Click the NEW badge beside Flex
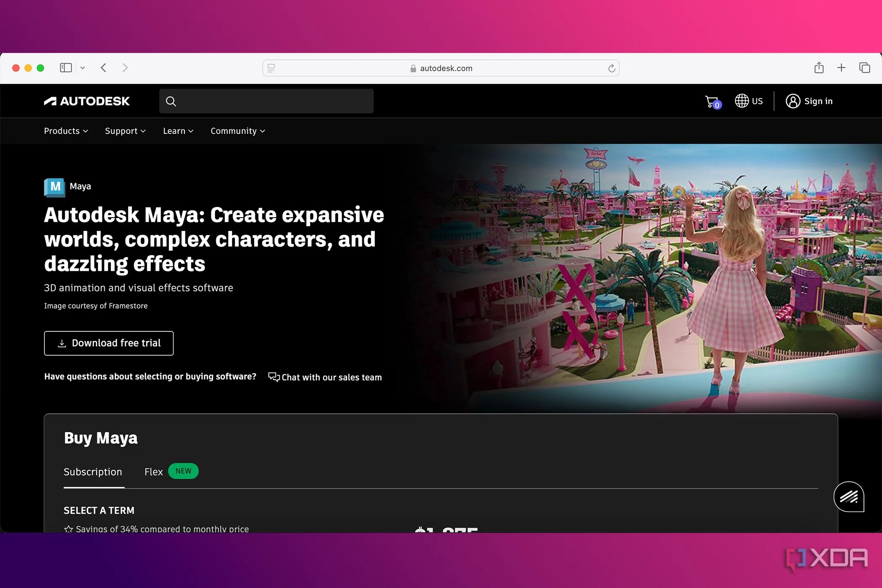This screenshot has height=588, width=882. pyautogui.click(x=183, y=471)
